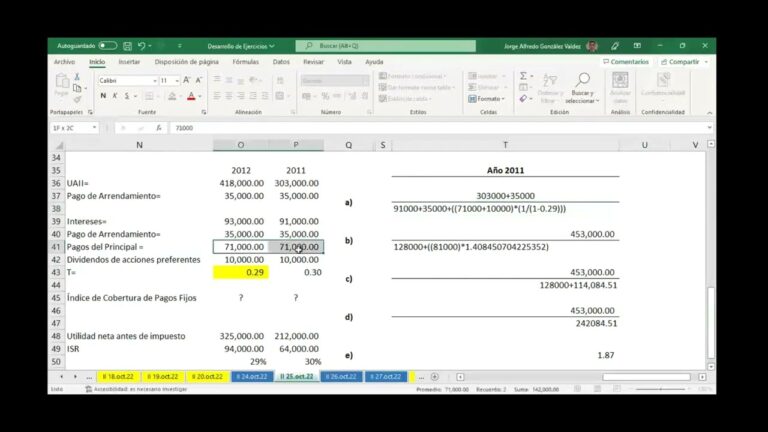Viewport: 768px width, 432px height.
Task: Open the Formato cells dropdown
Action: click(x=486, y=99)
